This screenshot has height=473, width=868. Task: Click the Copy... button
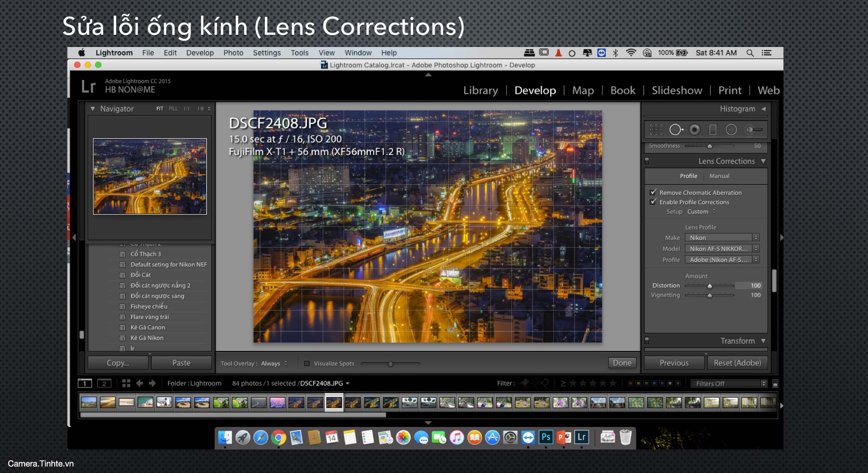point(118,363)
